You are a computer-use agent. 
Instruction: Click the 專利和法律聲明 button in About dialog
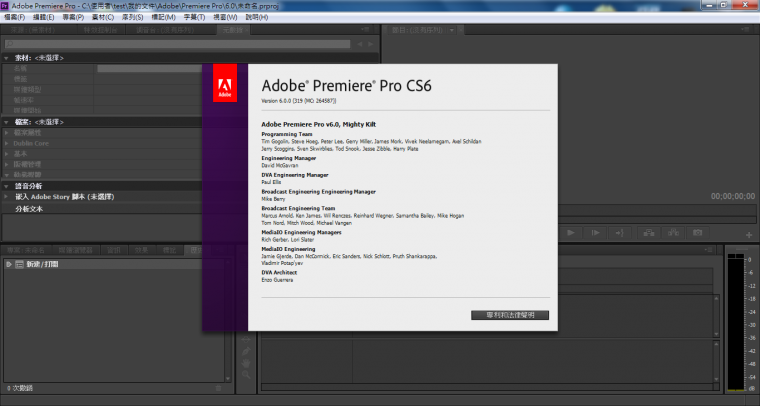(x=510, y=315)
